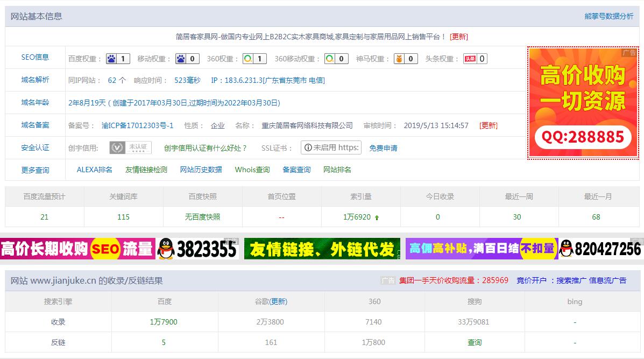Click the Google 收录 value 2万3800
This screenshot has width=644, height=359.
point(270,322)
